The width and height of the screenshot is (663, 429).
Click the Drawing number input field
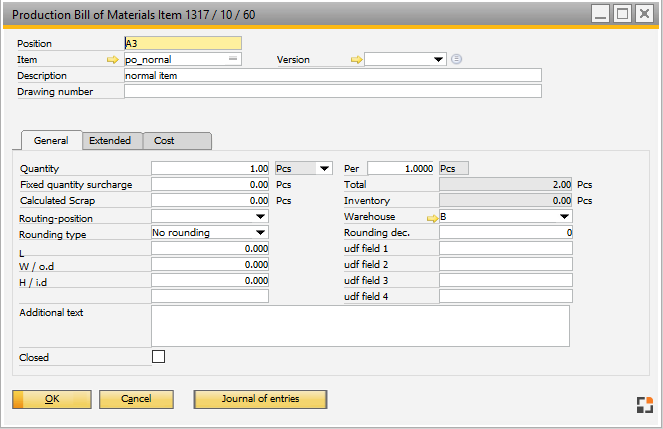coord(332,92)
